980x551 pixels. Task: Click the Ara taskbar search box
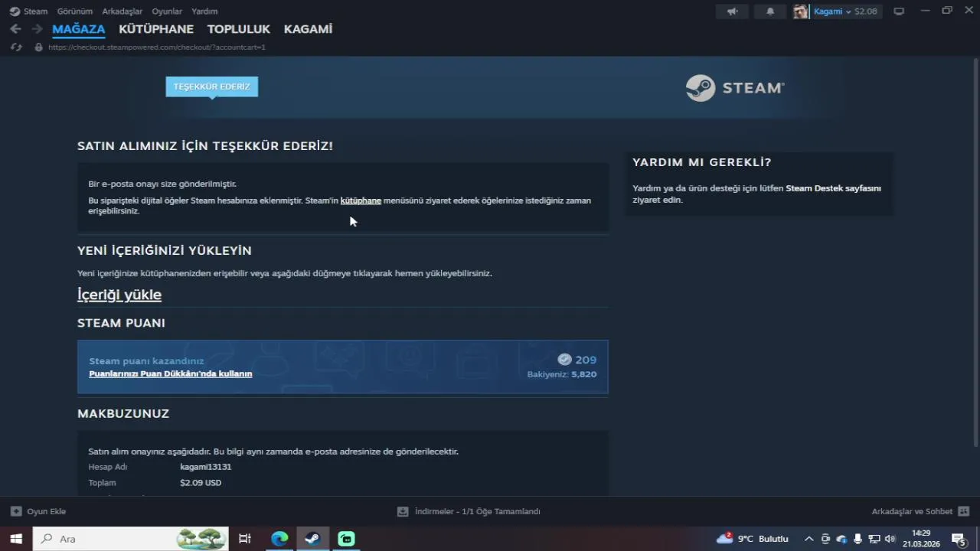click(130, 539)
